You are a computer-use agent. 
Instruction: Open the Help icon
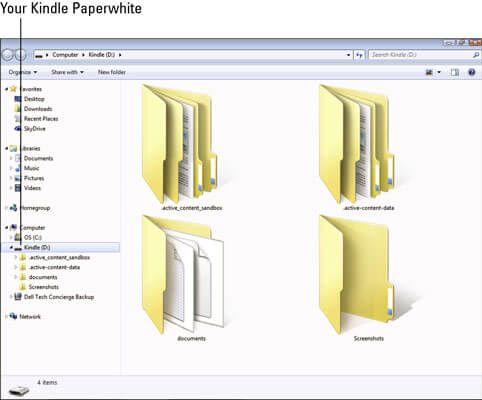coord(472,72)
